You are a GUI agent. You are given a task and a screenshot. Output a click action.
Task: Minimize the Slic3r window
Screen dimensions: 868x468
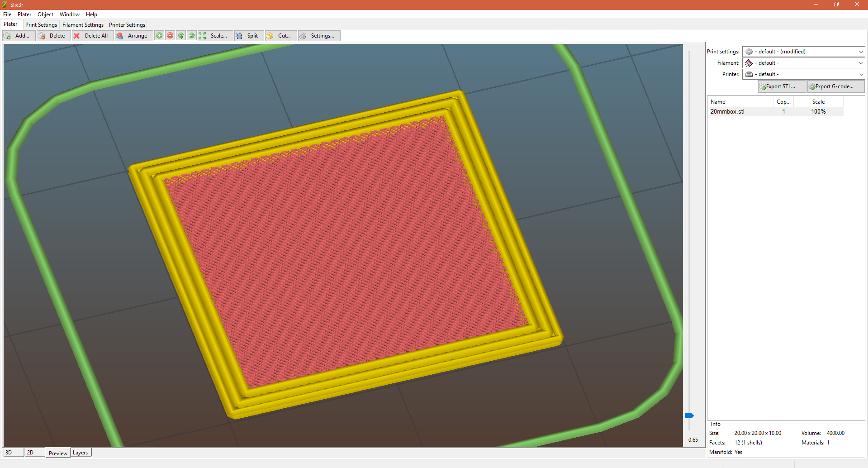tap(816, 5)
